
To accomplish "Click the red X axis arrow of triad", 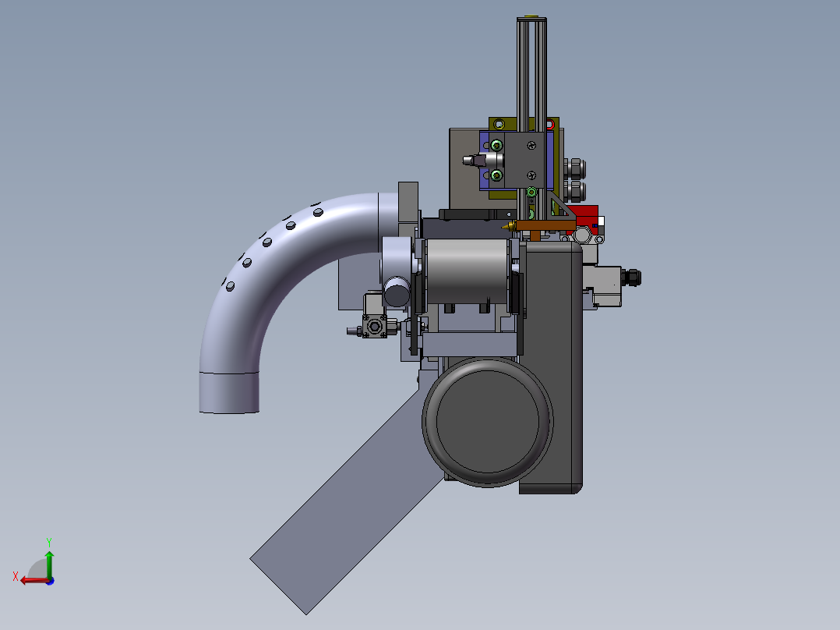I will click(34, 580).
